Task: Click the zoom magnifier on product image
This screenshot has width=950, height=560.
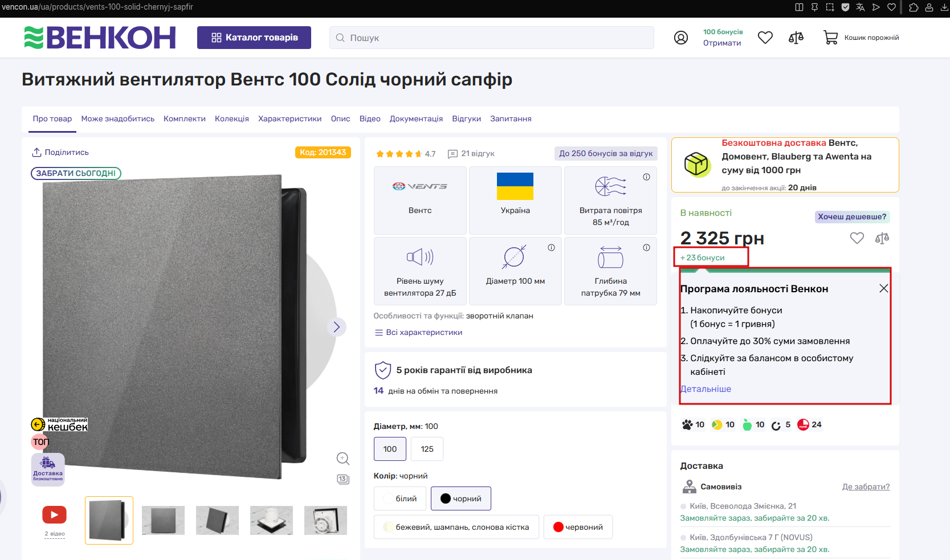Action: [x=343, y=459]
